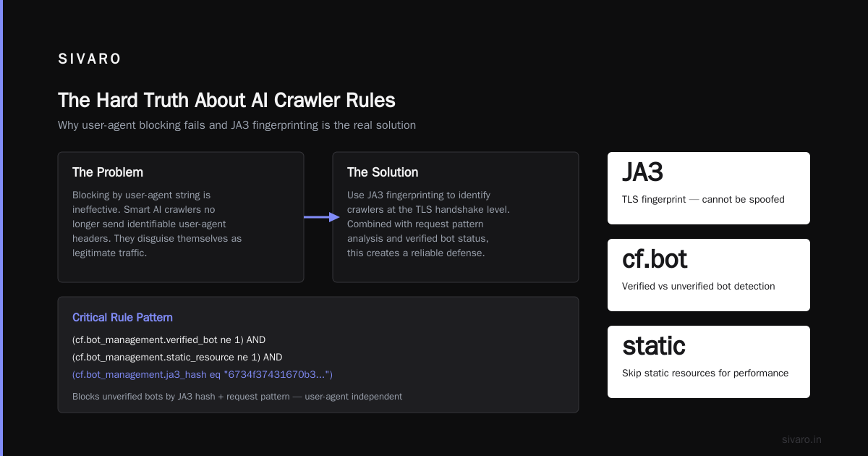
Task: Click the subtitle about JA3 fingerprinting
Action: tap(237, 125)
